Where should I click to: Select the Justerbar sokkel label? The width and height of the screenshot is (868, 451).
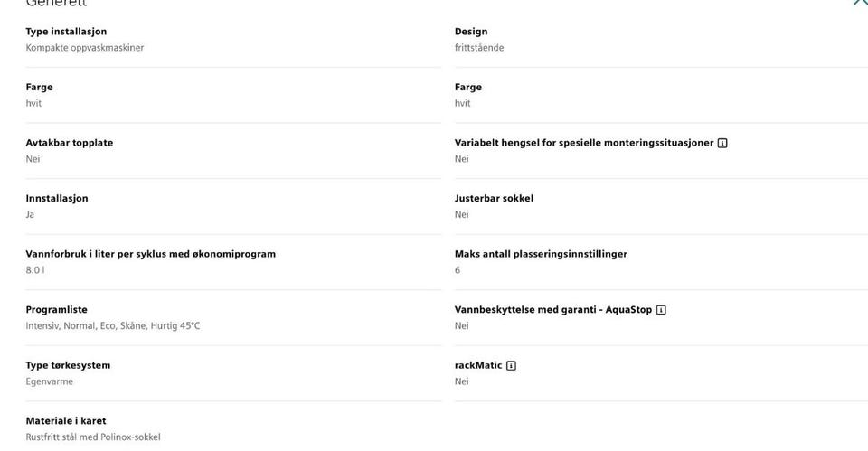click(x=494, y=199)
